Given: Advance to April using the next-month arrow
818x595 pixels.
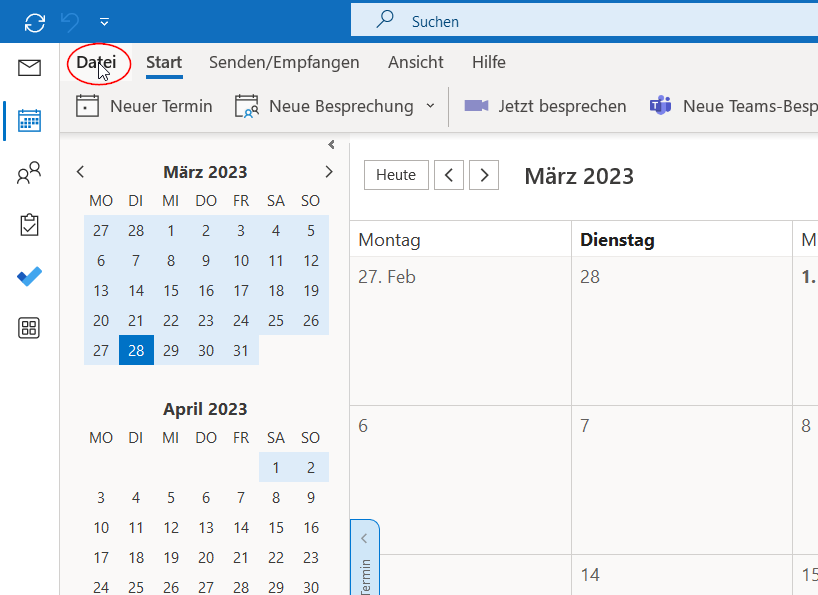Looking at the screenshot, I should pos(329,171).
